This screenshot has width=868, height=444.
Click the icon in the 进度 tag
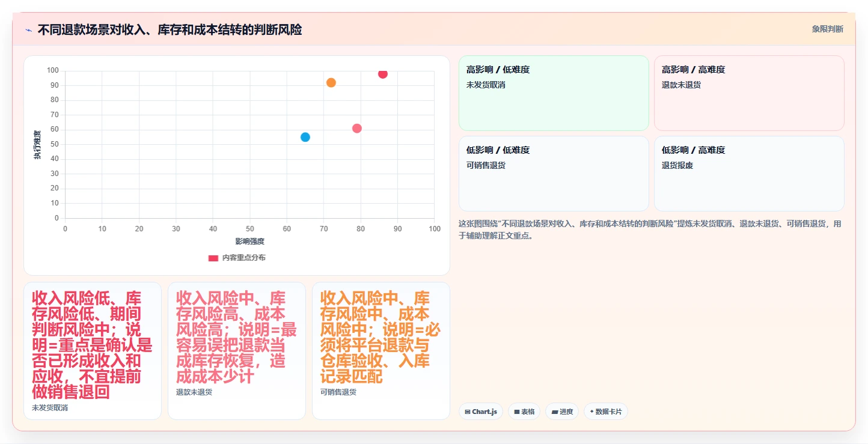point(555,412)
